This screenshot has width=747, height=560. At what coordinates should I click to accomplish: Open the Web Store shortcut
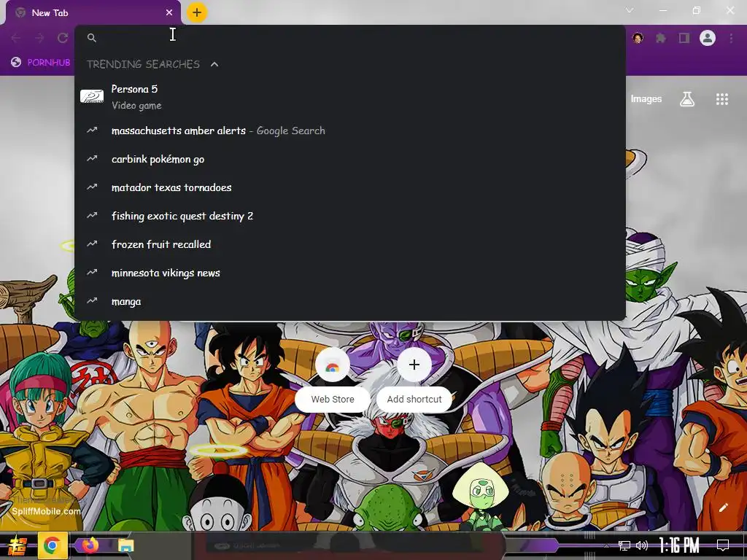[x=333, y=379]
